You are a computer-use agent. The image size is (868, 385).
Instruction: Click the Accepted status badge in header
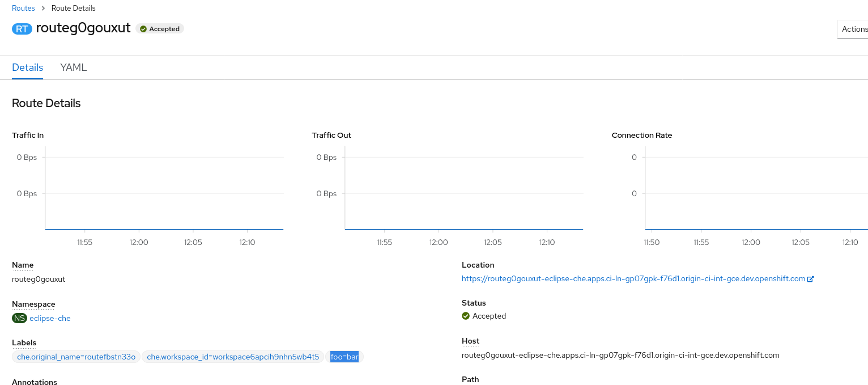click(160, 29)
